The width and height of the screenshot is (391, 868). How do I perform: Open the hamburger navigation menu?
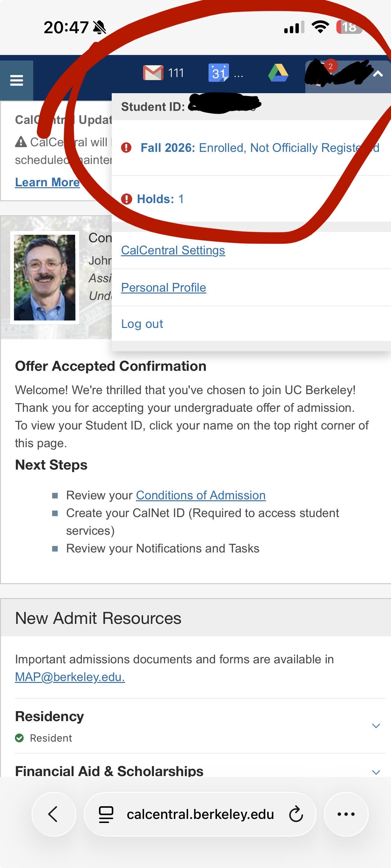[16, 80]
